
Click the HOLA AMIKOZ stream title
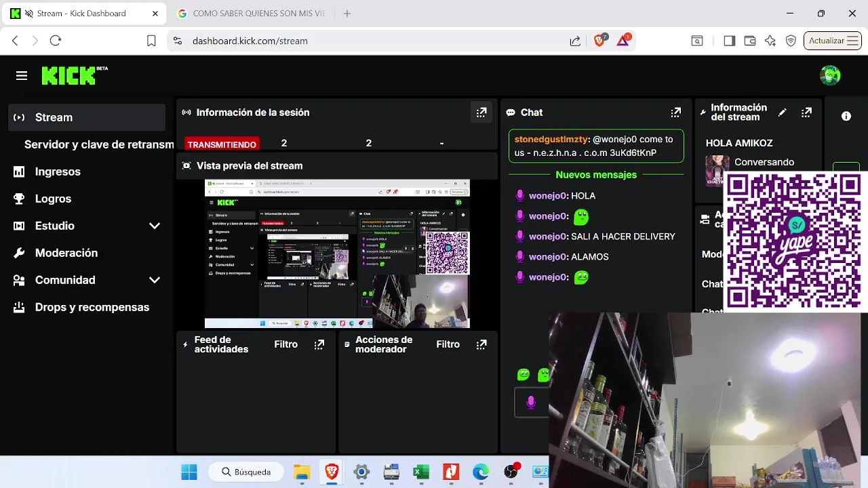pos(739,143)
